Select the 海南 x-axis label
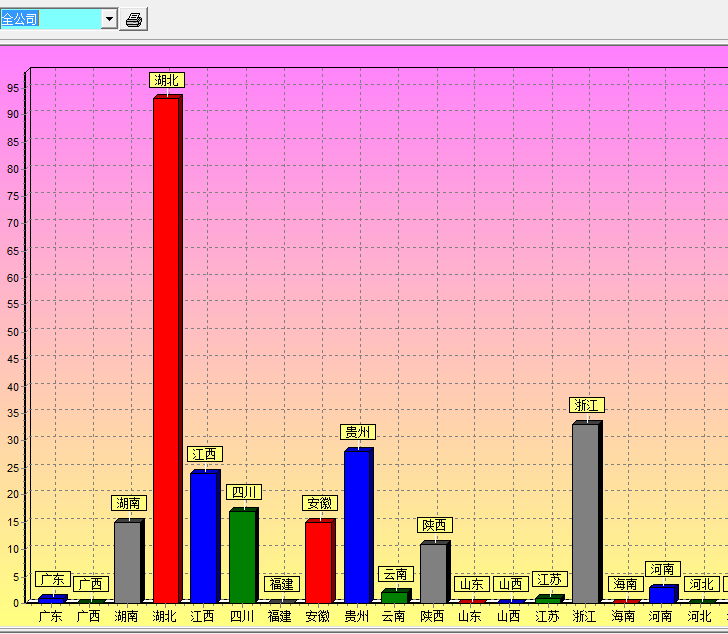The image size is (728, 634). coord(624,616)
